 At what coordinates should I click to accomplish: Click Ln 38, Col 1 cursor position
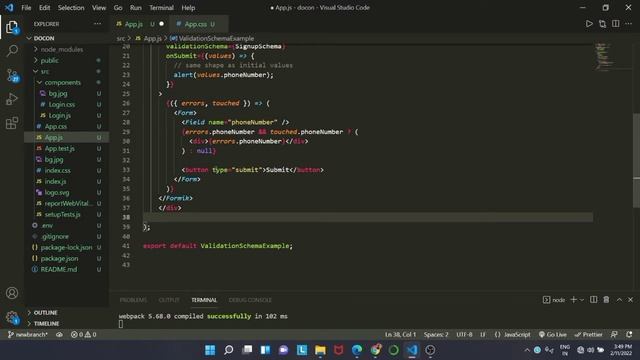coord(400,335)
